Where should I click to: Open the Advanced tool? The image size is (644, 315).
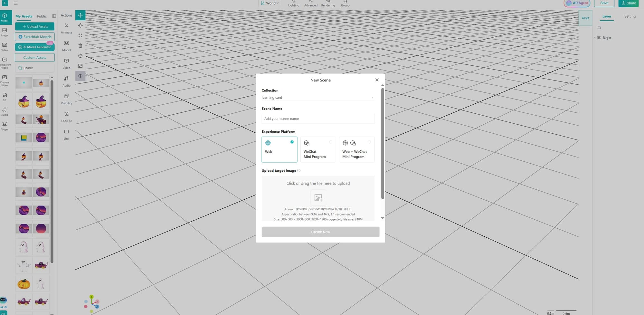point(311,4)
